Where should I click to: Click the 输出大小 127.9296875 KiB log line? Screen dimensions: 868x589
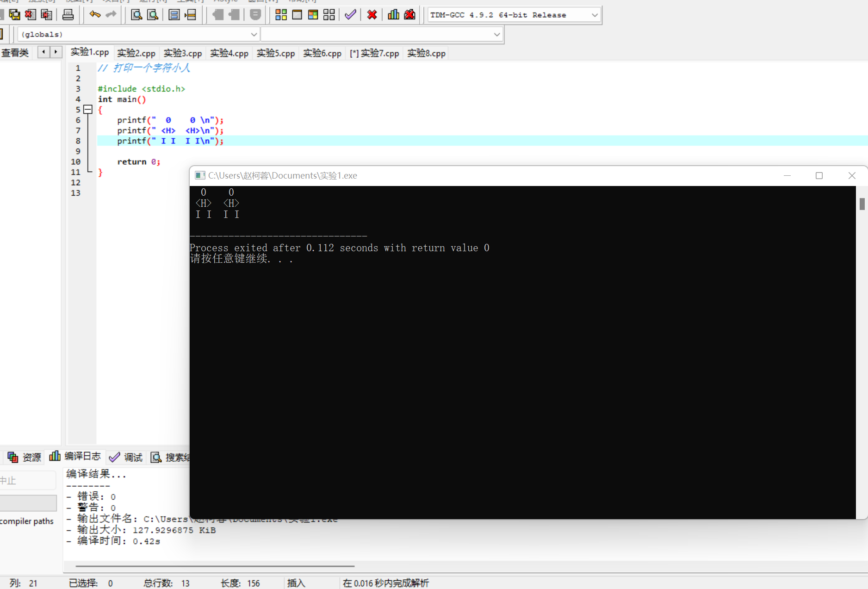tap(142, 530)
